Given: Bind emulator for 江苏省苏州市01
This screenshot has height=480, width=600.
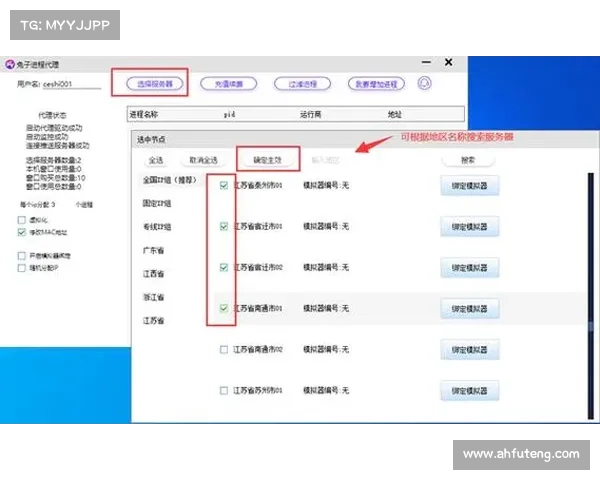Looking at the screenshot, I should pos(470,390).
